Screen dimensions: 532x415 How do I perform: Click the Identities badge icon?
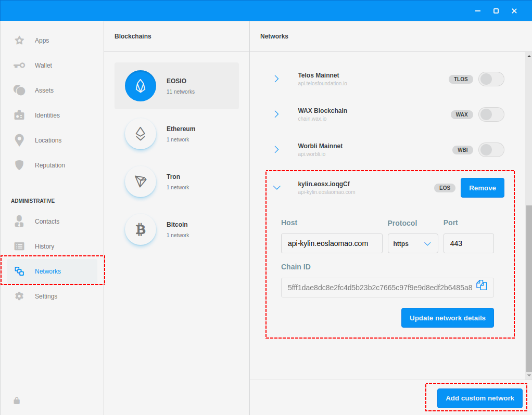click(x=19, y=115)
